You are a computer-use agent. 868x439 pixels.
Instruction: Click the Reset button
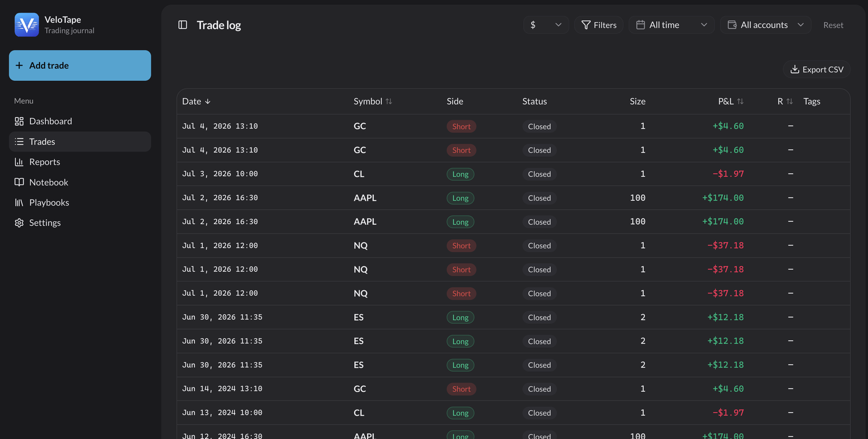833,25
